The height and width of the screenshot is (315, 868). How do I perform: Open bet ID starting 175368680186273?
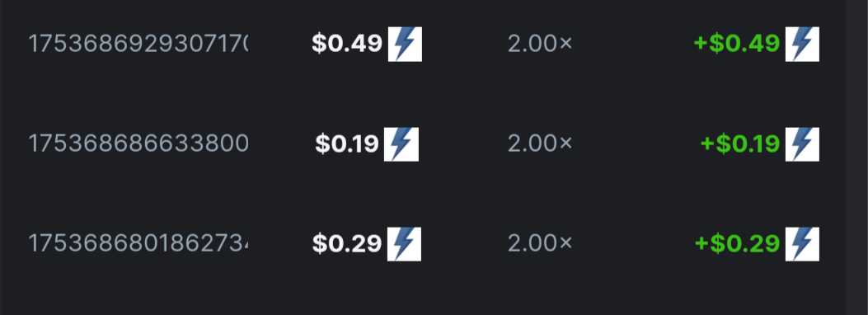pos(138,243)
